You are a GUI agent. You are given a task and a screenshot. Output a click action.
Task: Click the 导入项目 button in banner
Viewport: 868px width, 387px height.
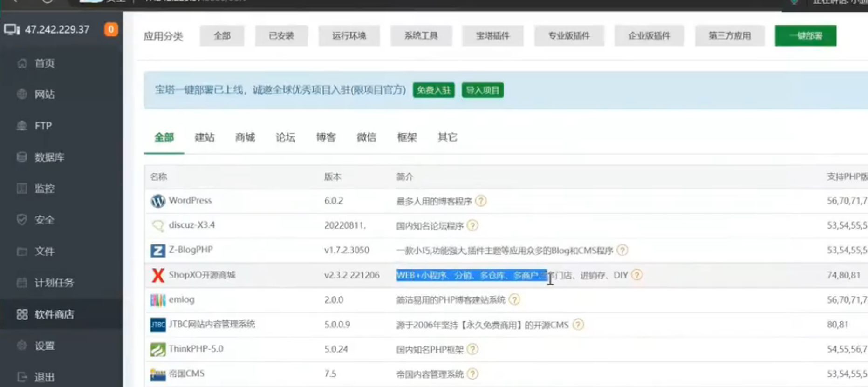point(483,90)
